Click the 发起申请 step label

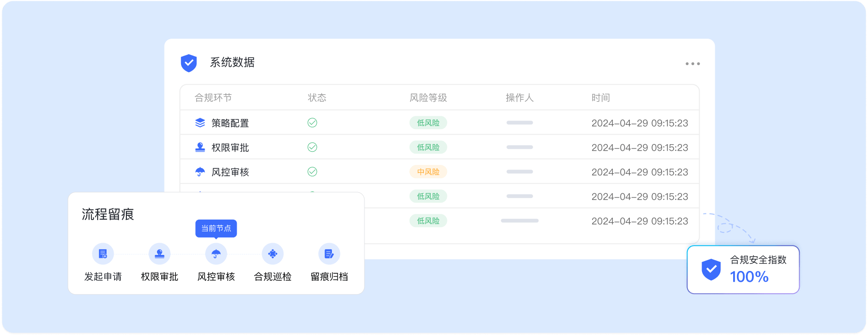(x=103, y=277)
